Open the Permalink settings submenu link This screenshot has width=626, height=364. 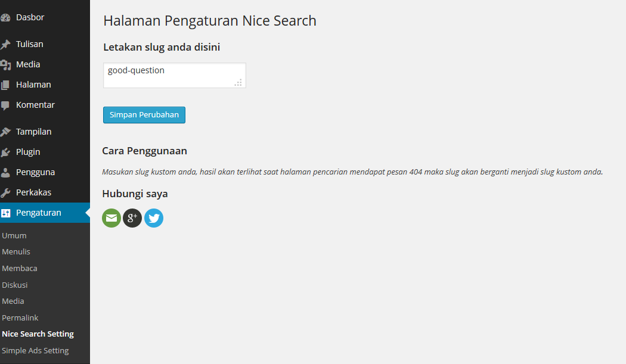click(x=20, y=318)
